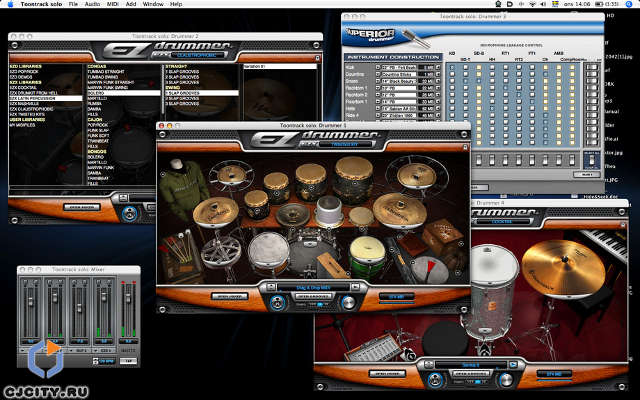Open the Snare instrument dropdown in Superior
This screenshot has height=400, width=640.
[398, 81]
